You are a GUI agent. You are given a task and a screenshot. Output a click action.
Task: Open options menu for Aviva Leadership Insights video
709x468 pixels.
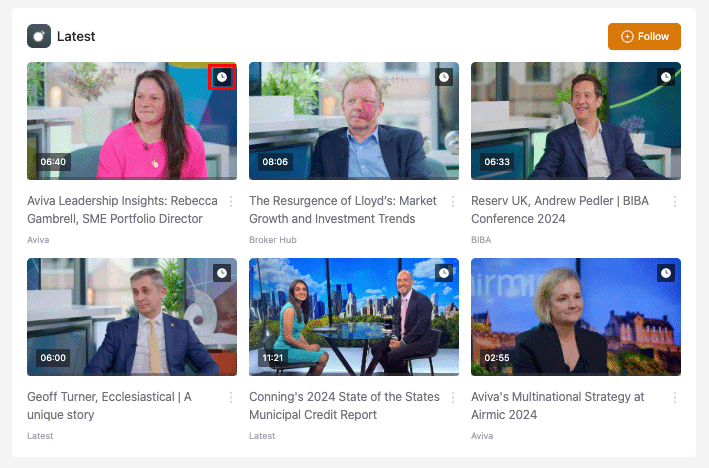point(231,201)
